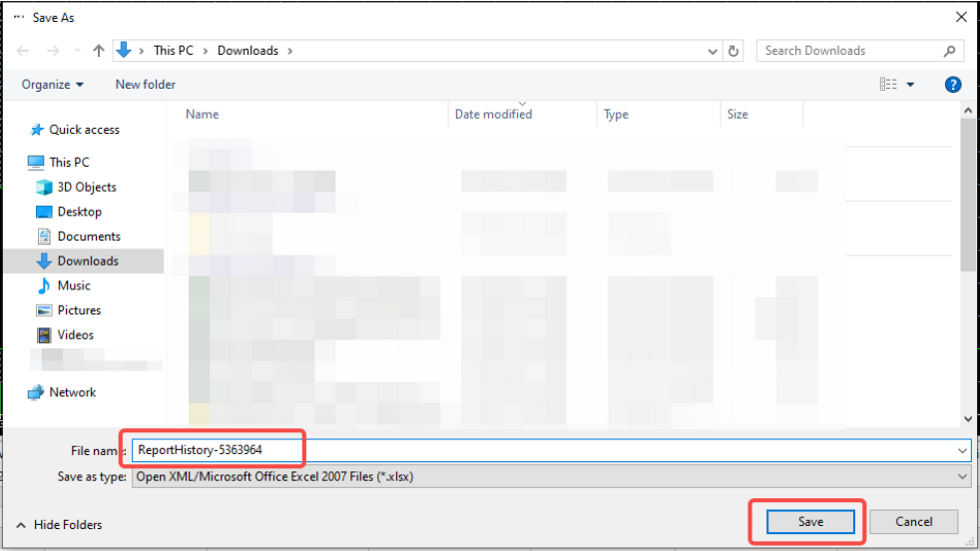Click the Back navigation arrow
This screenshot has height=551, width=980.
point(23,51)
